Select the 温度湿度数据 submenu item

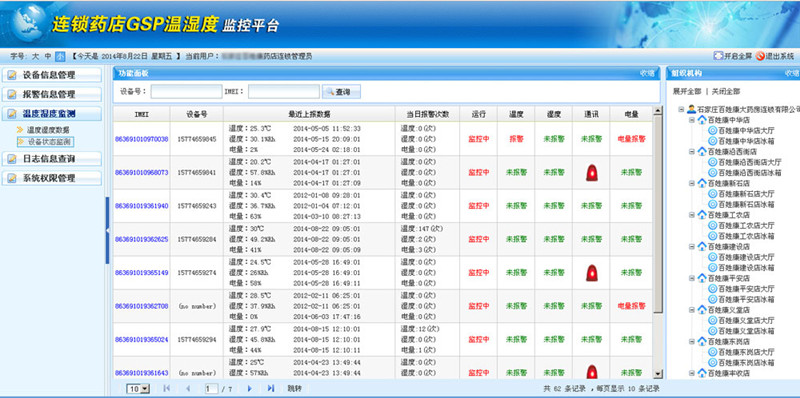(x=48, y=130)
